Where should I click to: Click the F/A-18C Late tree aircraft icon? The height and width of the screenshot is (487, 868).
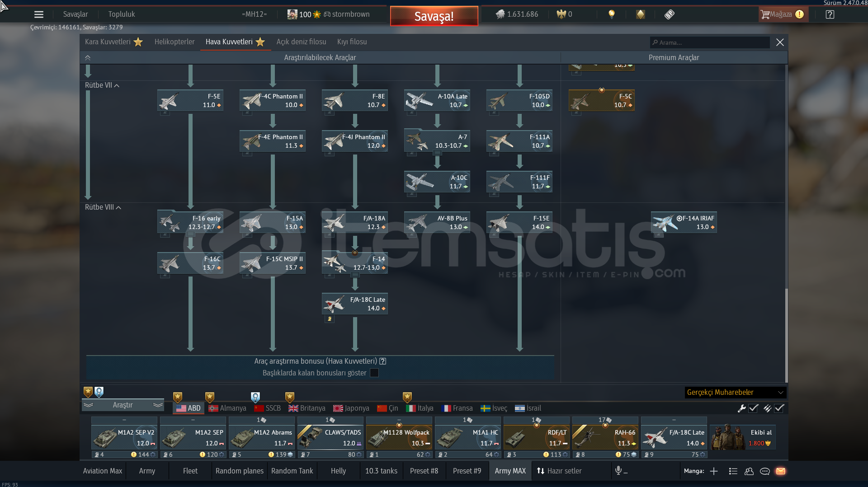coord(335,304)
